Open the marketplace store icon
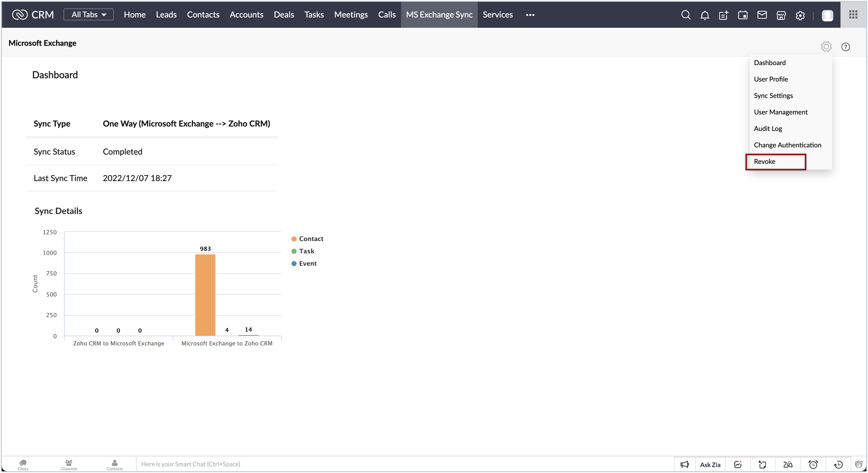This screenshot has width=868, height=473. (781, 15)
